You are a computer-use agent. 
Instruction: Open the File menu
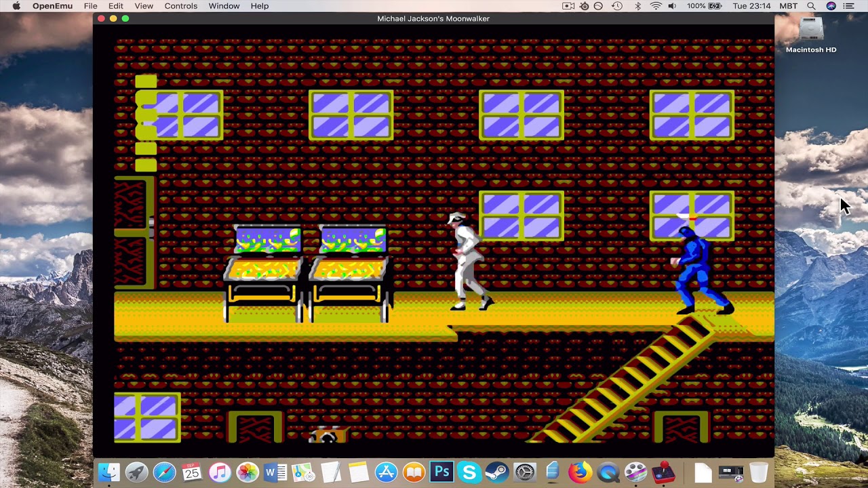point(90,6)
